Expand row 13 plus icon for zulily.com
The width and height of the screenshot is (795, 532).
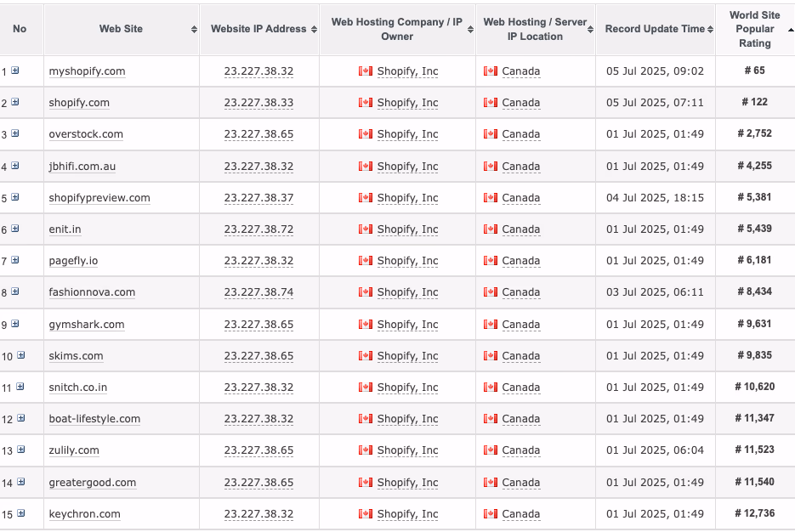(x=20, y=450)
